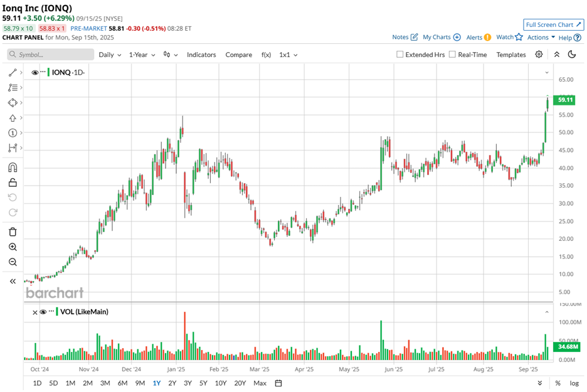The image size is (587, 392).
Task: Expand the bottom toolbar double chevron
Action: 540,383
